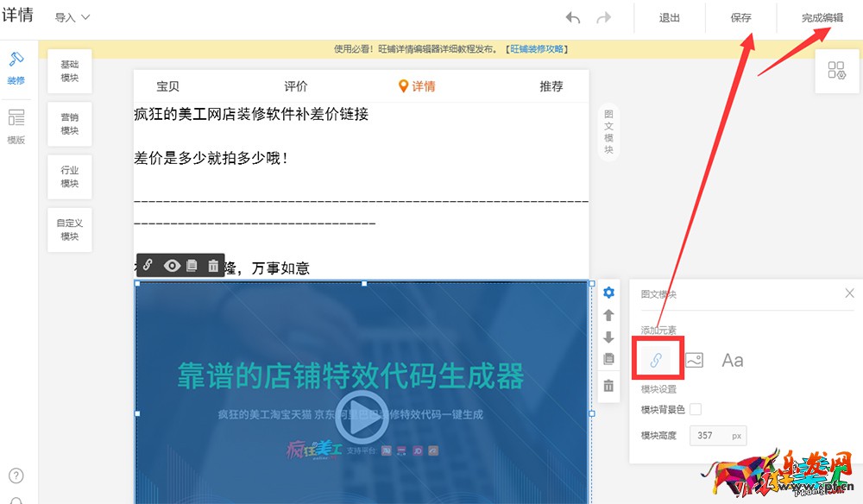Delete module with side trash icon
Image resolution: width=863 pixels, height=504 pixels.
608,385
